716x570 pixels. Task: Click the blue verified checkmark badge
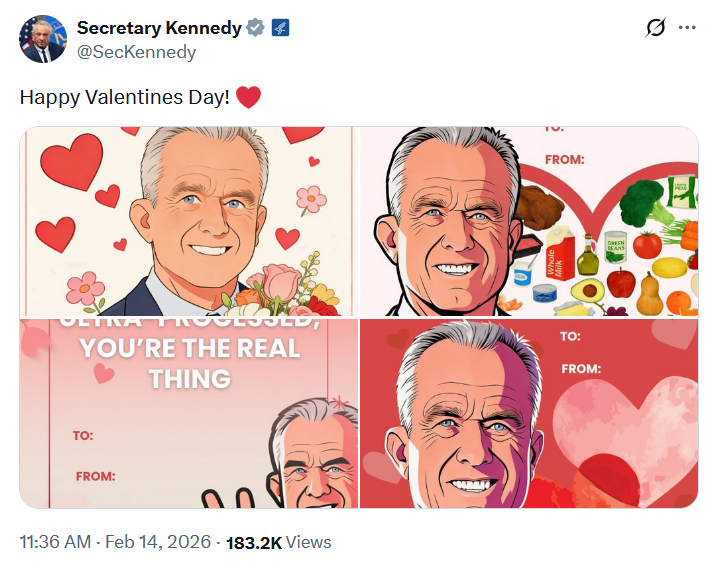coord(256,28)
